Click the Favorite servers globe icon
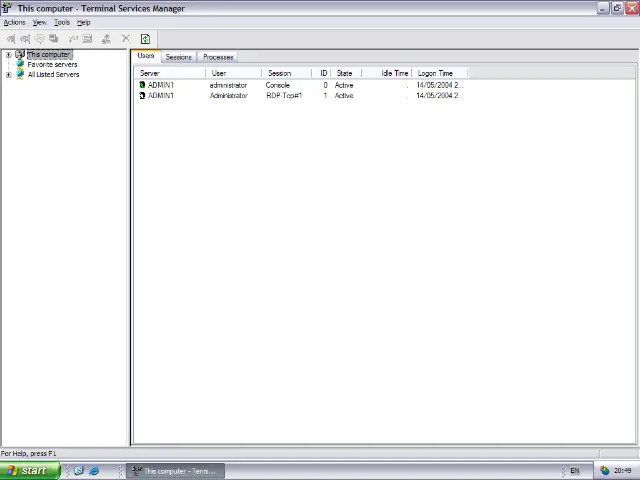The width and height of the screenshot is (640, 480). 20,64
